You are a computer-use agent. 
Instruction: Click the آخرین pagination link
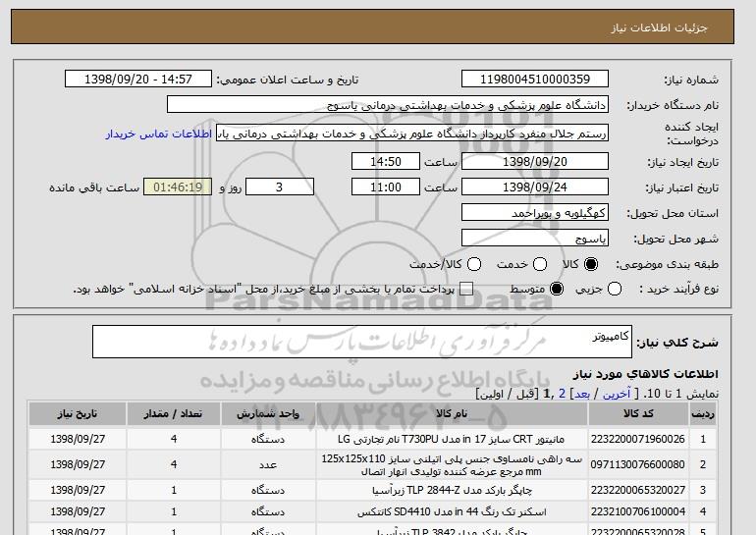coord(617,394)
